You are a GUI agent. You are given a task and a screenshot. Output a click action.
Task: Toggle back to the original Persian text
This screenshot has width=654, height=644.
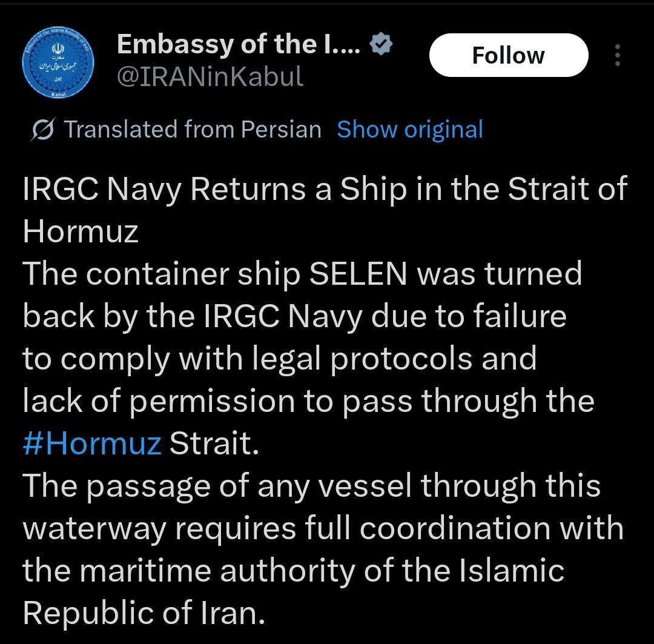[x=409, y=129]
